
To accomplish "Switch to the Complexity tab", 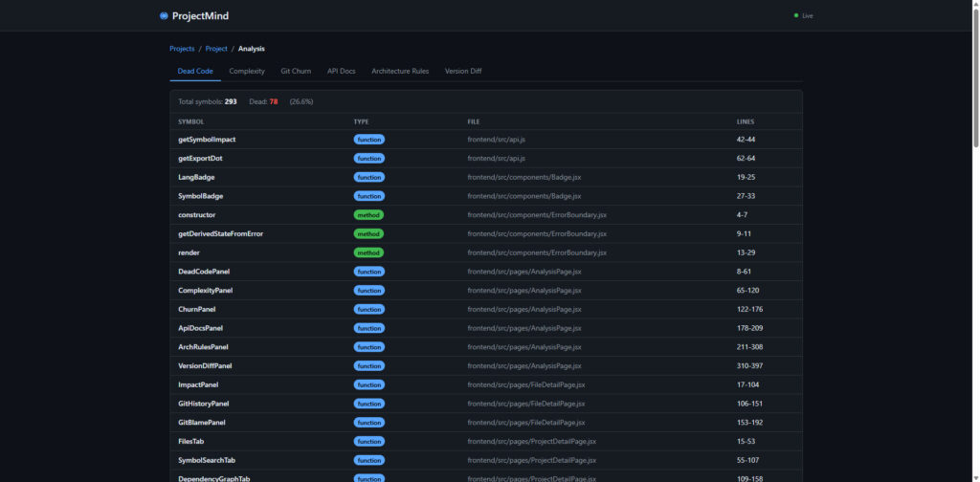I will click(x=247, y=71).
